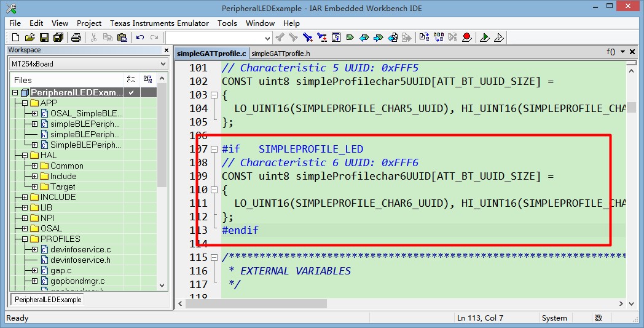Click the Save All icon

point(58,38)
